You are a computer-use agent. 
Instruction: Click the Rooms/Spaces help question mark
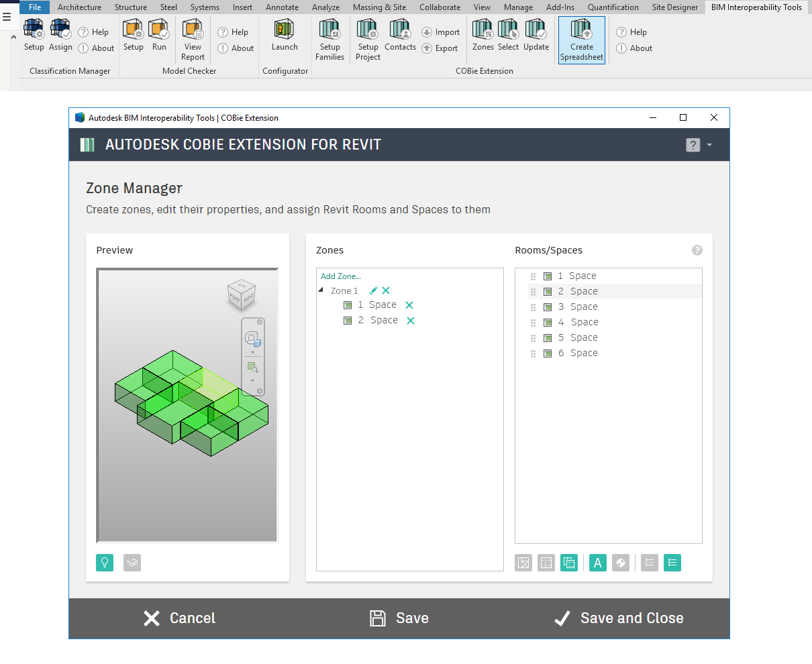point(697,250)
